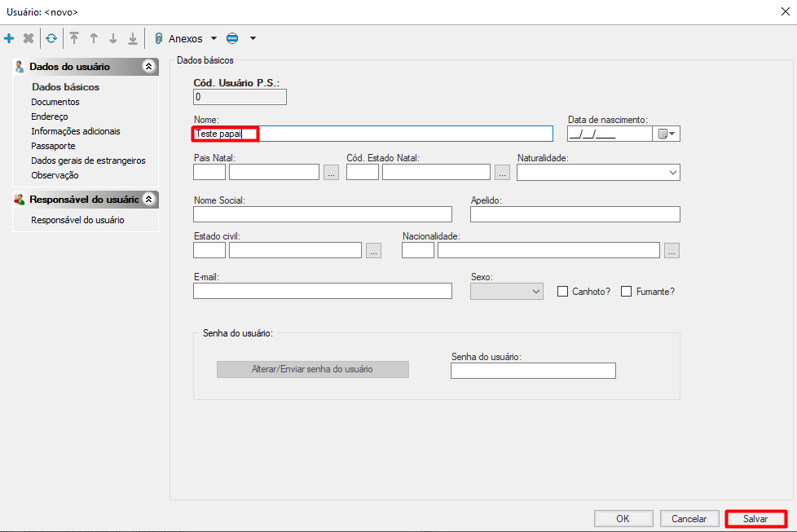Click the blue round toolbar icon

(232, 38)
